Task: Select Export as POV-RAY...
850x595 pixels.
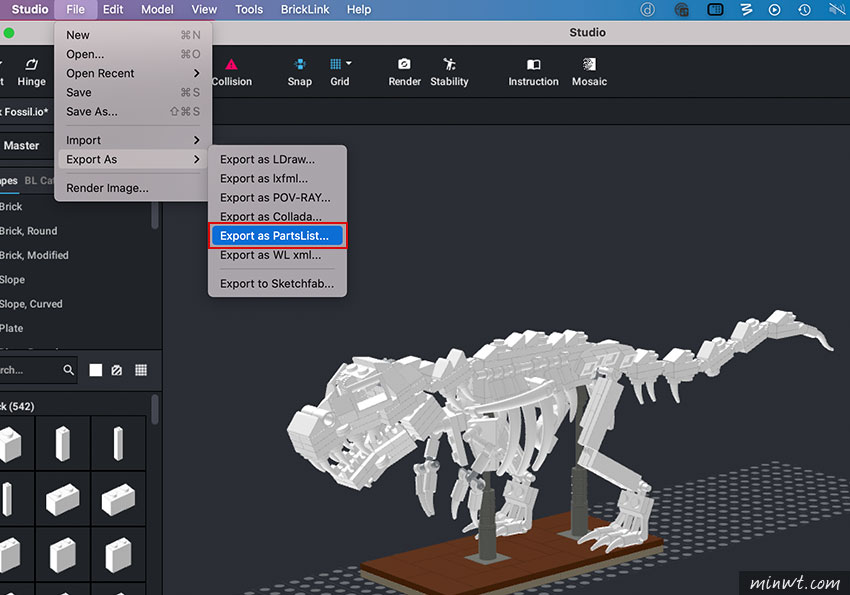Action: click(x=277, y=198)
